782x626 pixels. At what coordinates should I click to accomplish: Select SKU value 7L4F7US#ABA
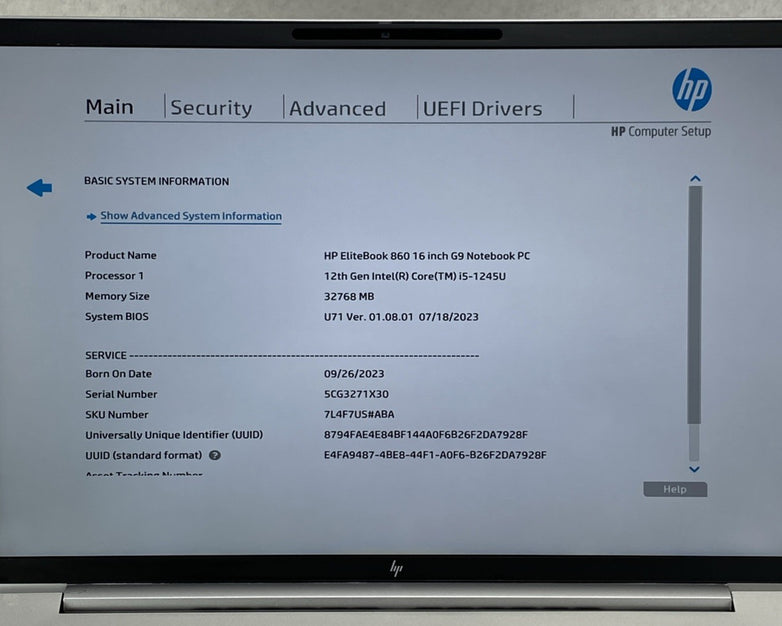(359, 414)
